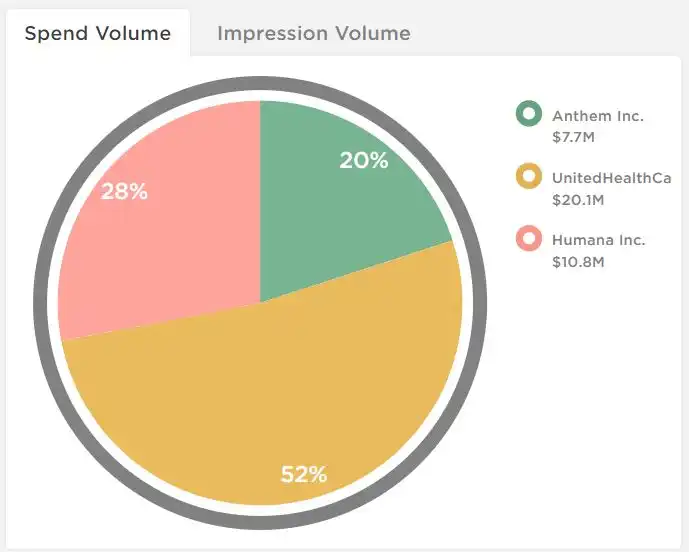Toggle the Humana Inc. legend label
The height and width of the screenshot is (552, 689).
click(598, 240)
